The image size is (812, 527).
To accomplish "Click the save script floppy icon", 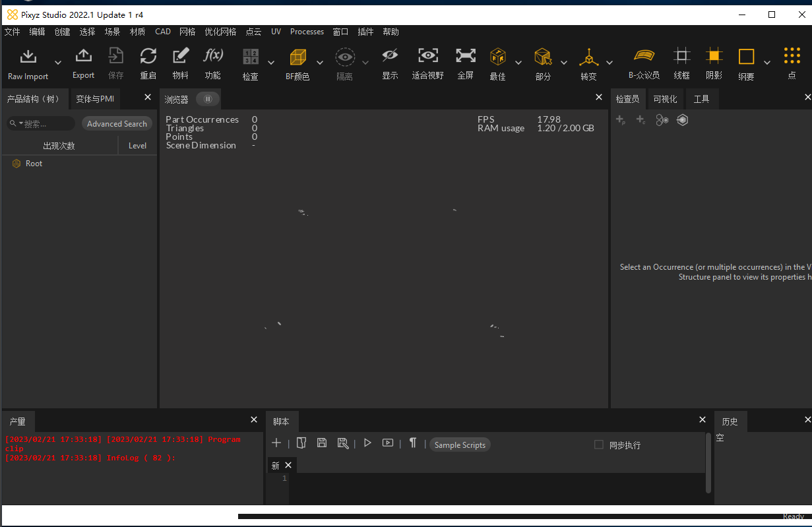I will [x=322, y=443].
